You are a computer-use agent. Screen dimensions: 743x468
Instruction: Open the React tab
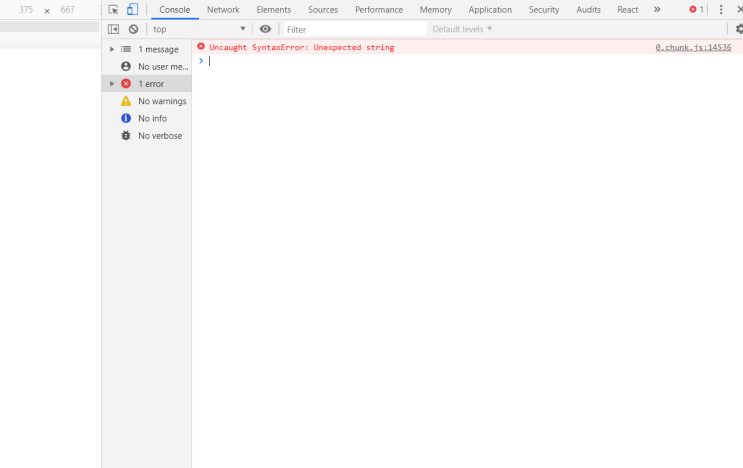pyautogui.click(x=627, y=9)
